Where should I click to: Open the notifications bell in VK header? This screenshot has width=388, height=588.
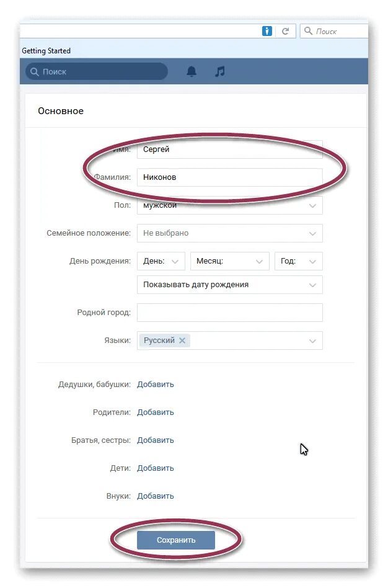tap(192, 72)
